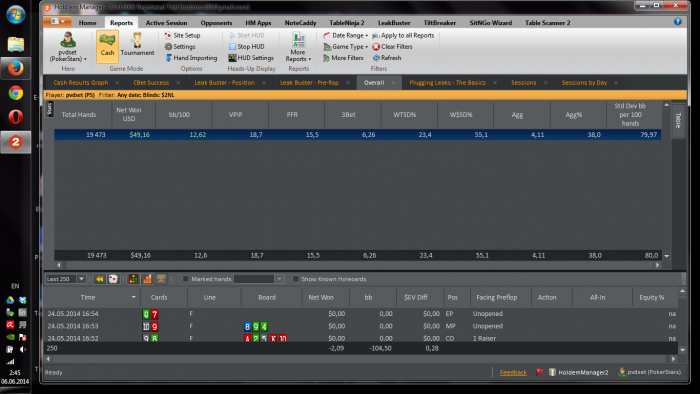This screenshot has height=394, width=700.
Task: Open the Feedback link in status bar
Action: point(513,373)
